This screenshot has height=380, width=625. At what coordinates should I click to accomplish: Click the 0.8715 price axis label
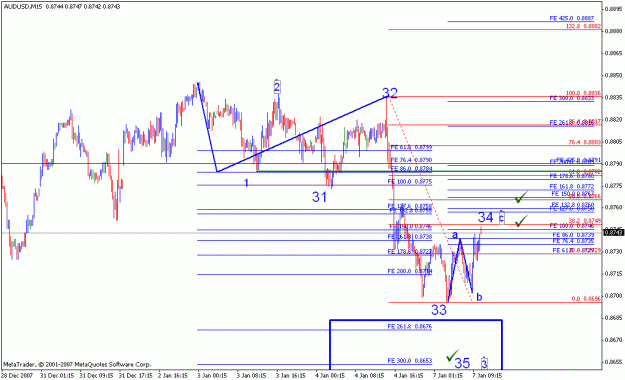pyautogui.click(x=614, y=274)
